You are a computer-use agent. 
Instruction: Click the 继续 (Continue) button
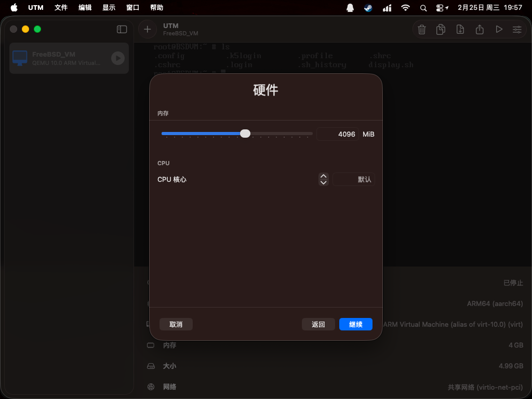point(355,324)
